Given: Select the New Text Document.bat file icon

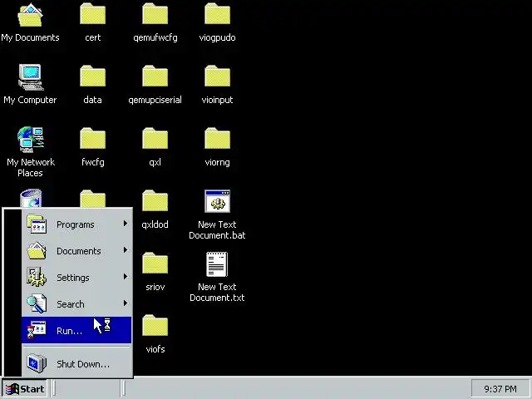Looking at the screenshot, I should pos(218,201).
